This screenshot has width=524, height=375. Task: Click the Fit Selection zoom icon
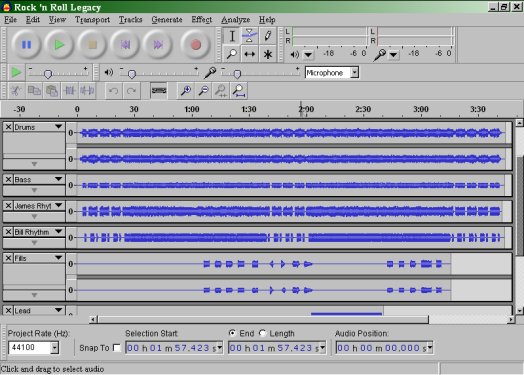[x=221, y=91]
